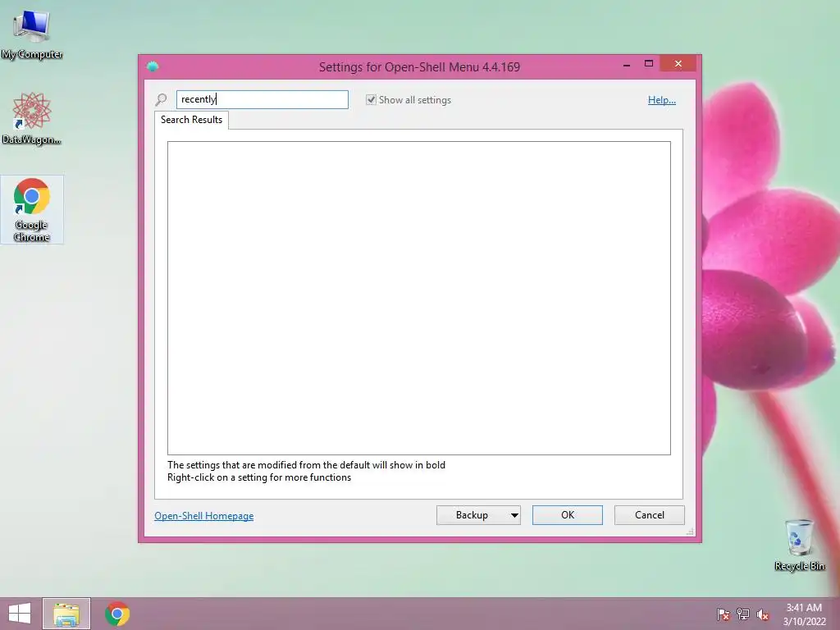The width and height of the screenshot is (840, 630).
Task: Select the Recycle Bin icon
Action: pyautogui.click(x=799, y=545)
